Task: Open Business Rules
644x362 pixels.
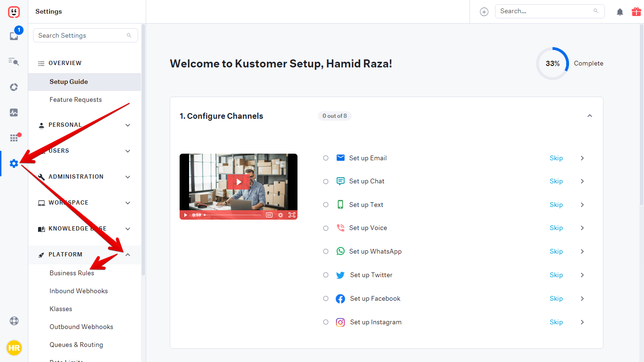Action: (x=72, y=273)
